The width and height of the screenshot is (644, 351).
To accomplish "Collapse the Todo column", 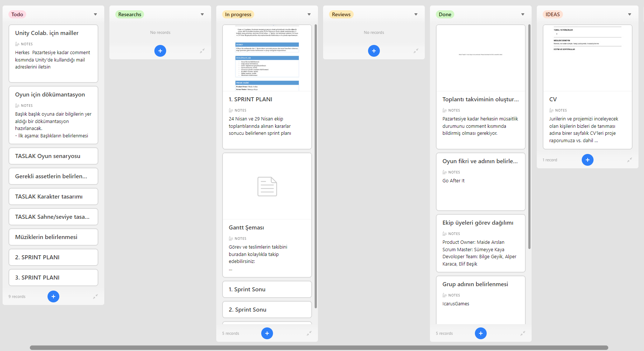I will [95, 296].
